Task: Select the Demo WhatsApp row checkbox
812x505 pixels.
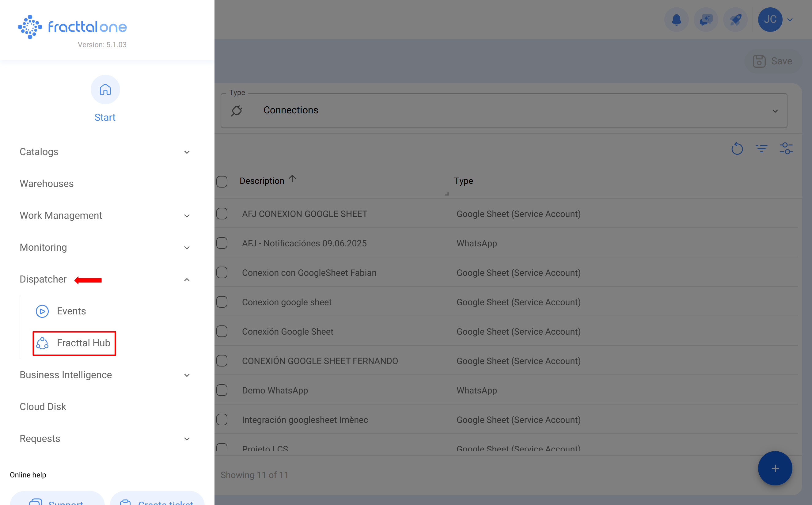Action: coord(222,390)
